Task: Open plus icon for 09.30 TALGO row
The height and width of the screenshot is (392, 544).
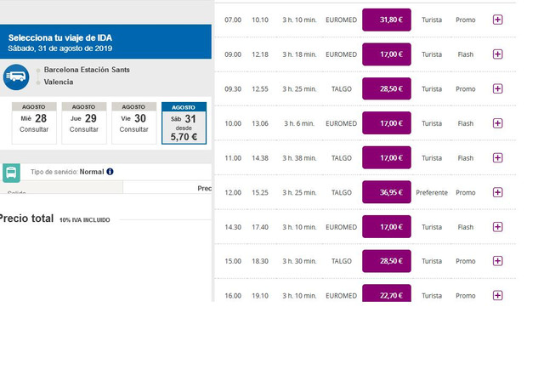Action: [497, 89]
